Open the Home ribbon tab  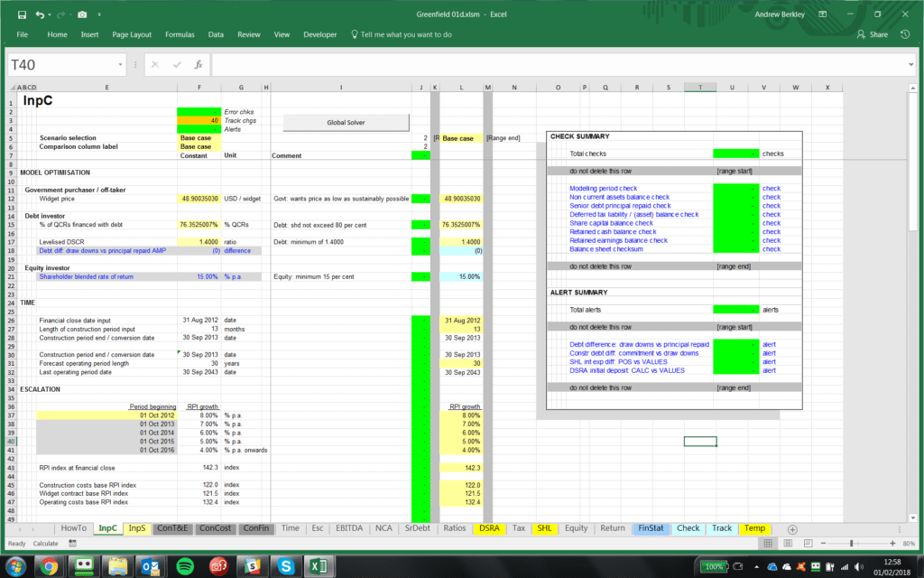(57, 35)
